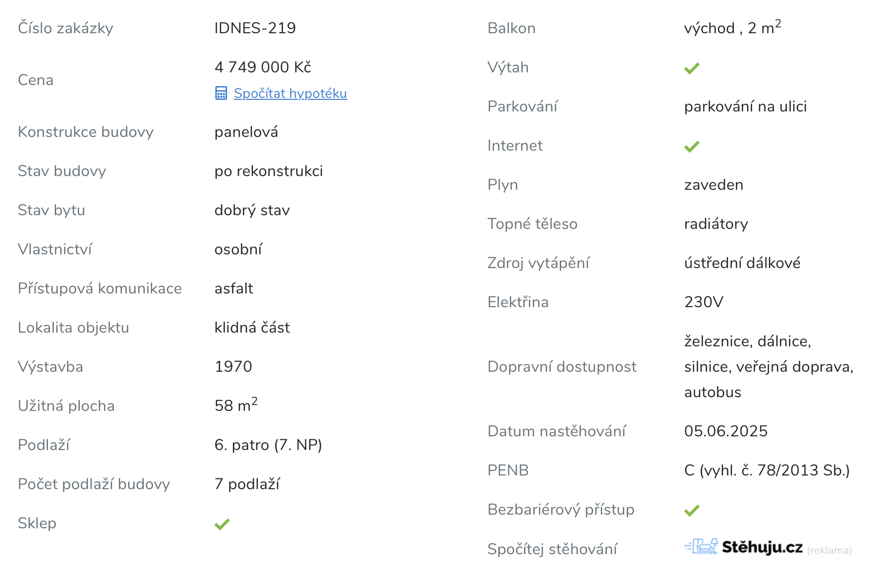Screen dimensions: 872x588
Task: Click the 6. patro (7. NP) floor value
Action: (268, 445)
